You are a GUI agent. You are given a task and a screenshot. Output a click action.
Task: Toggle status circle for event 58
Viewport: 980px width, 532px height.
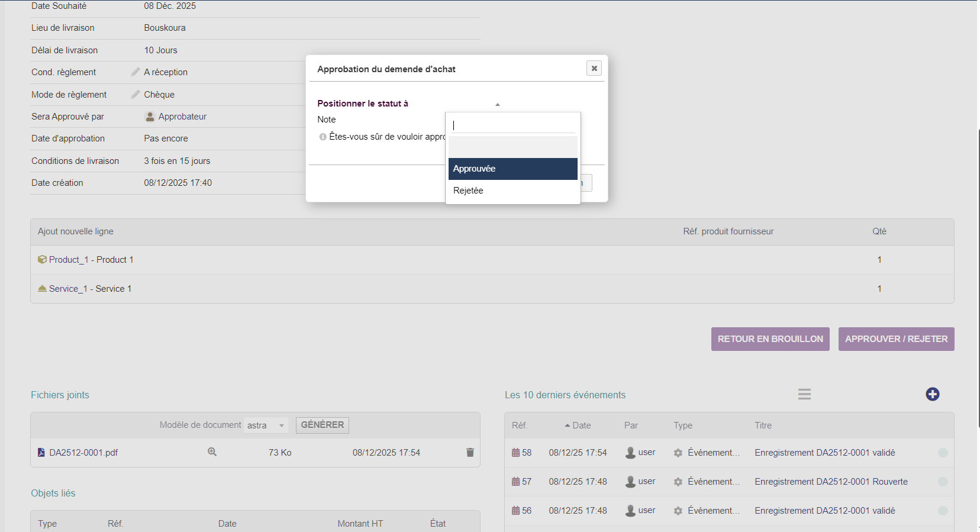(x=943, y=453)
